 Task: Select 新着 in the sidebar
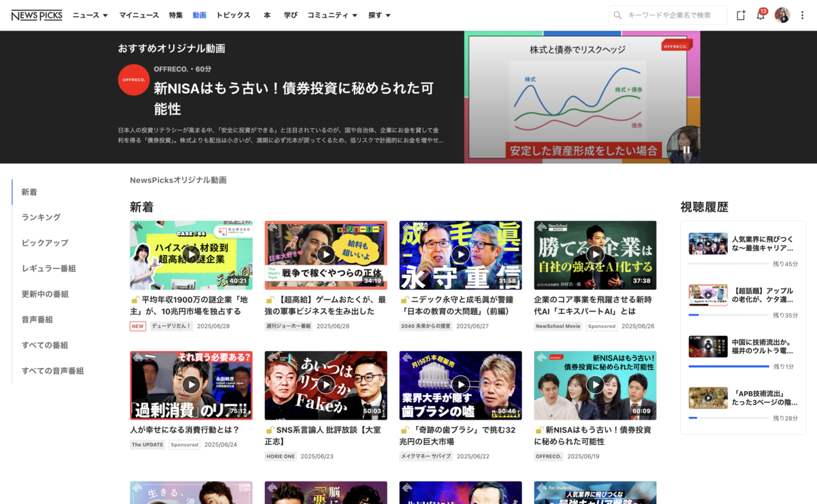pyautogui.click(x=29, y=192)
